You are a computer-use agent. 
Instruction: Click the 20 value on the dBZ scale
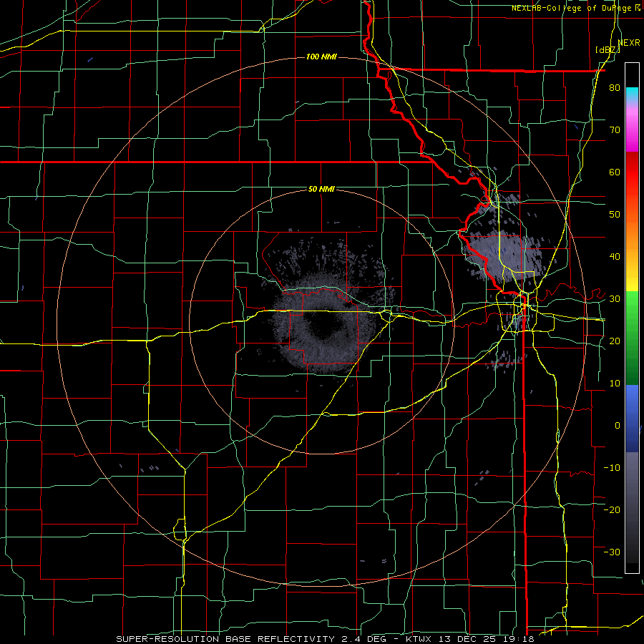tap(615, 341)
